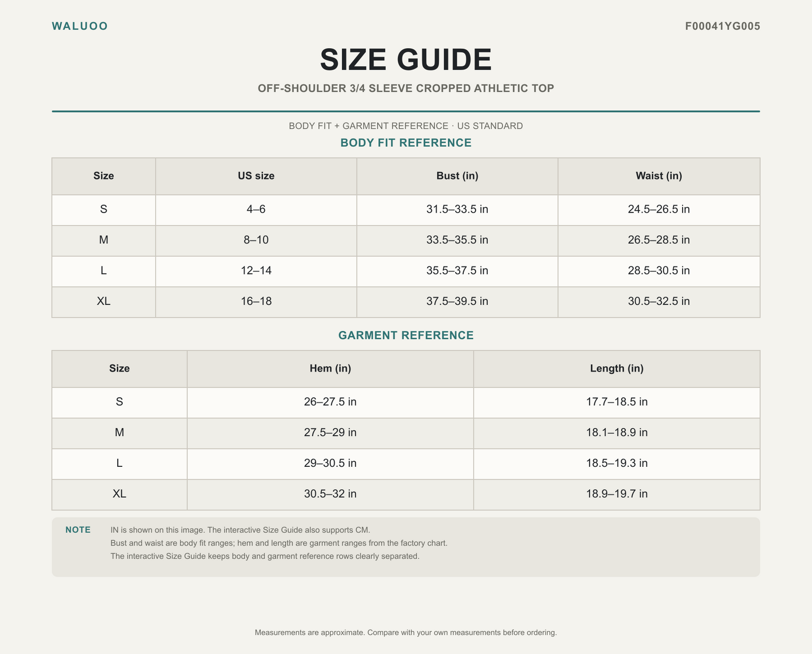Click length value 18.5–19.3 in

617,463
